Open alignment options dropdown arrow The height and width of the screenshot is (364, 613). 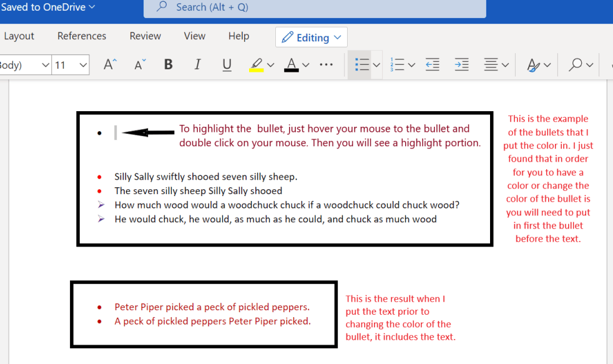(505, 65)
